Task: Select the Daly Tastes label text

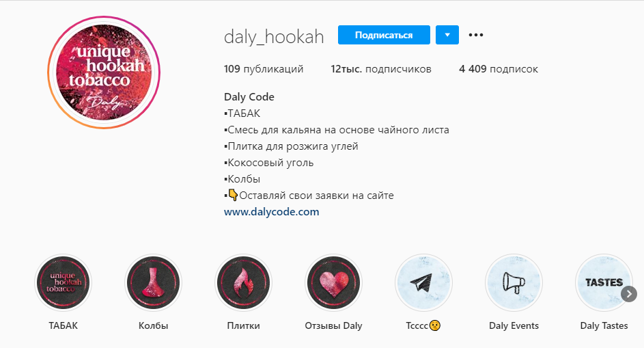Action: click(x=604, y=326)
